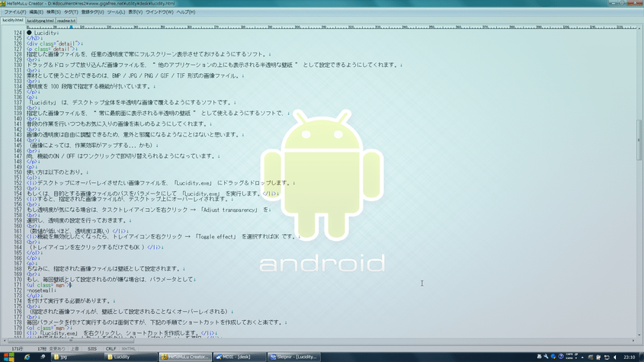Click the SJIS encoding status bar entry
This screenshot has height=362, width=644.
pos(92,348)
